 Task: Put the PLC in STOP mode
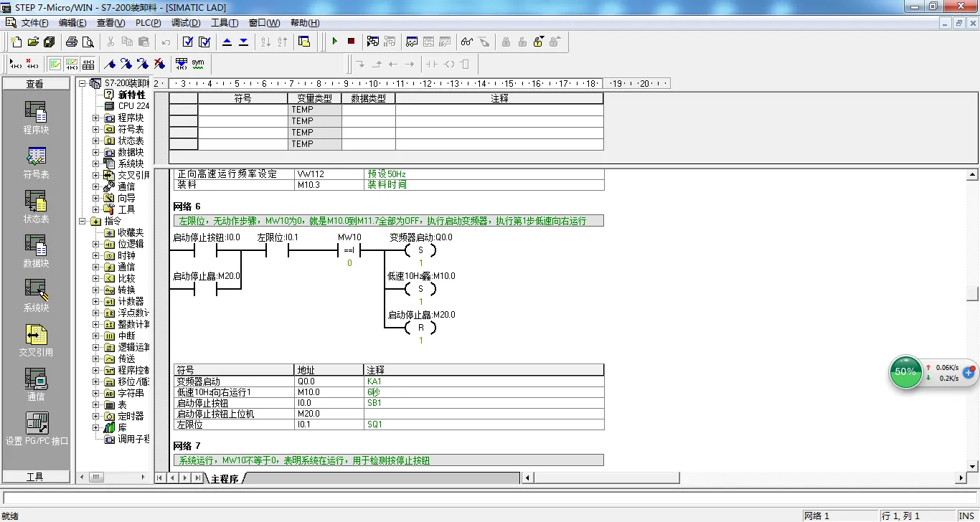pyautogui.click(x=351, y=42)
